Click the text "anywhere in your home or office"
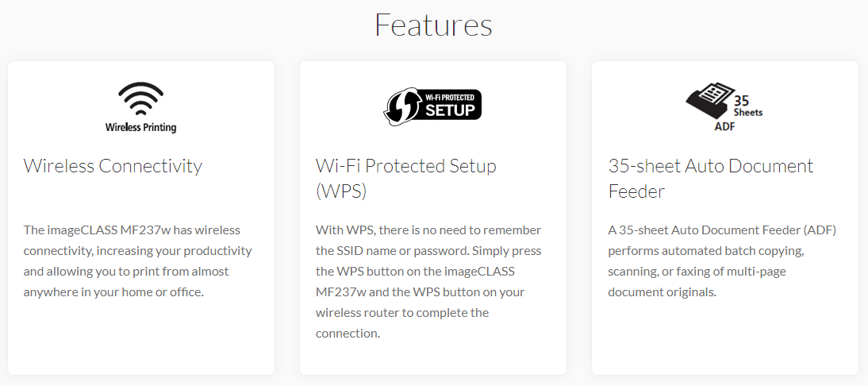Viewport: 868px width, 386px height. click(x=113, y=291)
